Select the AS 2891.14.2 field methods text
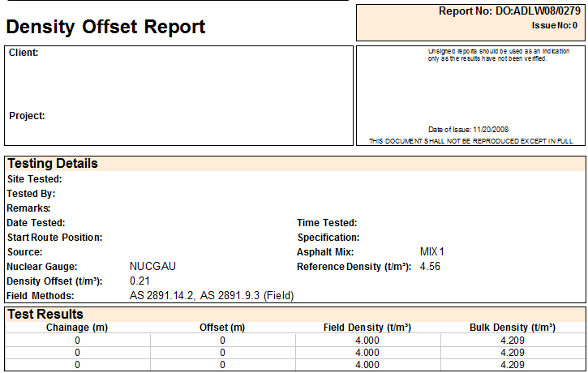This screenshot has width=588, height=373. tap(161, 296)
